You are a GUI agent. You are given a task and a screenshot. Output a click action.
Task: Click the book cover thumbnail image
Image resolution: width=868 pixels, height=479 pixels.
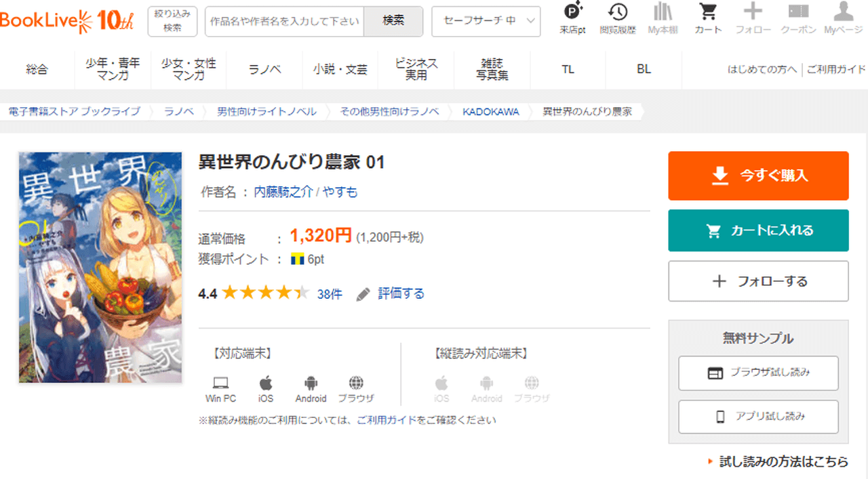pos(100,267)
